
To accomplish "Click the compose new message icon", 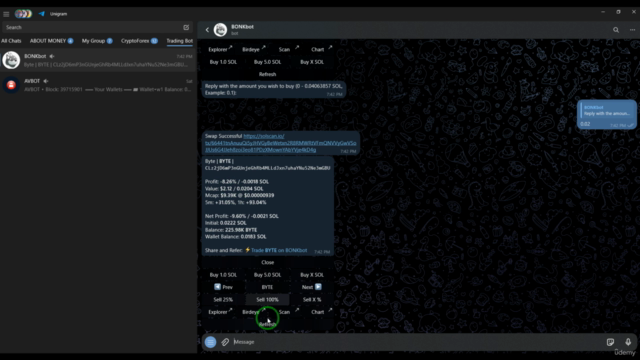I will 186,27.
